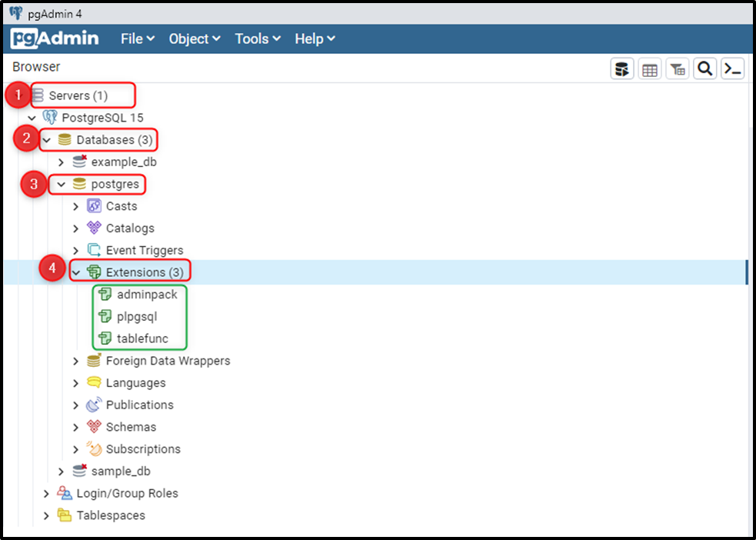756x540 pixels.
Task: Open the Search Objects magnifier
Action: coord(705,68)
